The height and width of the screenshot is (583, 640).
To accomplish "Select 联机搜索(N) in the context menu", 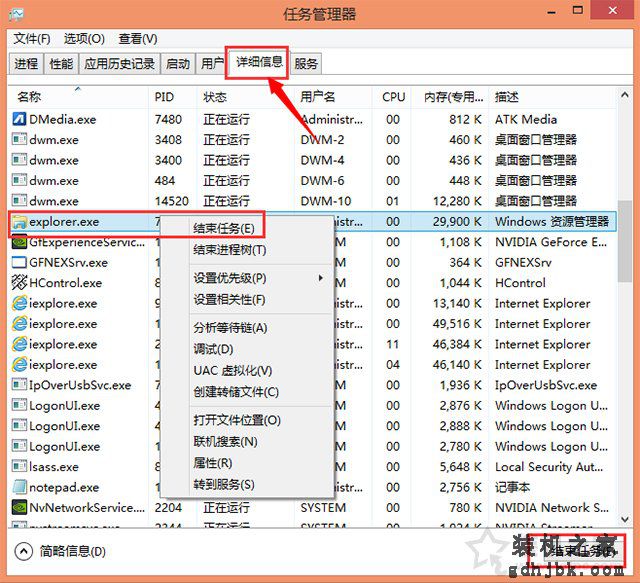I will click(x=225, y=441).
